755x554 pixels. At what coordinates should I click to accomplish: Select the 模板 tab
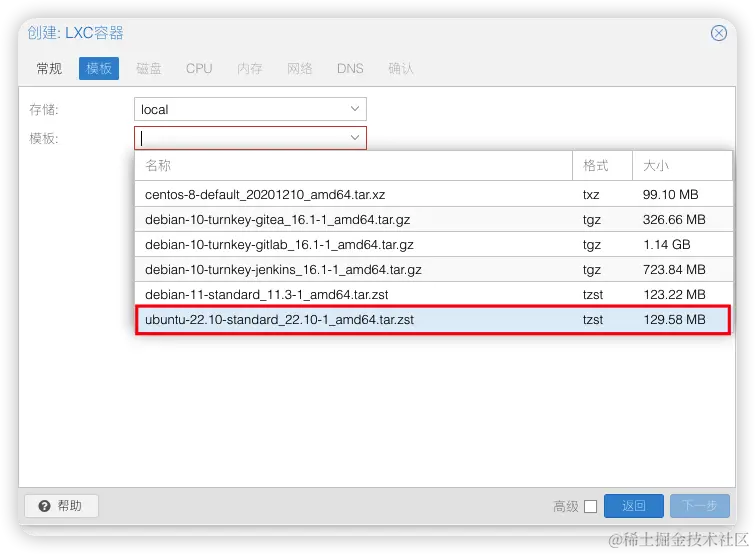99,68
